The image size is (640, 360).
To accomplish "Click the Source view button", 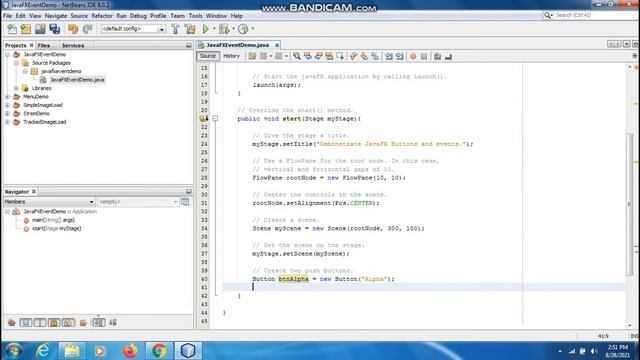I will (208, 56).
